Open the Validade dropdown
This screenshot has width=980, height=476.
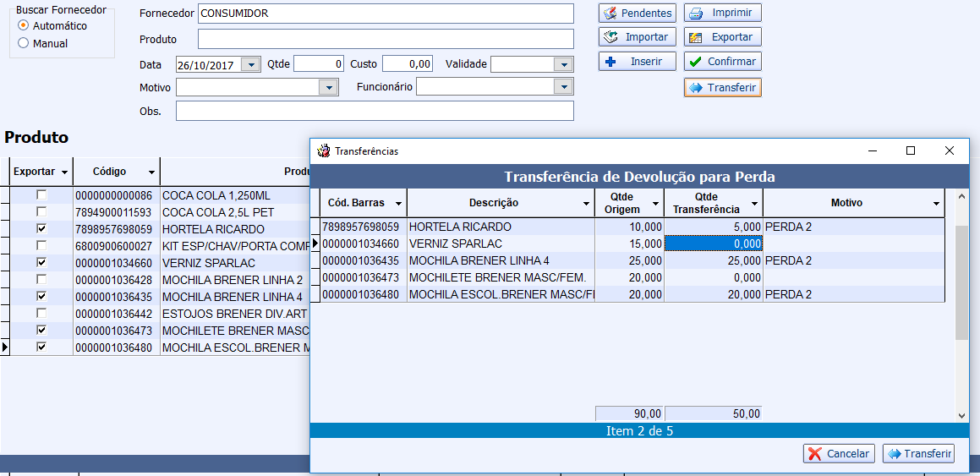pyautogui.click(x=563, y=64)
